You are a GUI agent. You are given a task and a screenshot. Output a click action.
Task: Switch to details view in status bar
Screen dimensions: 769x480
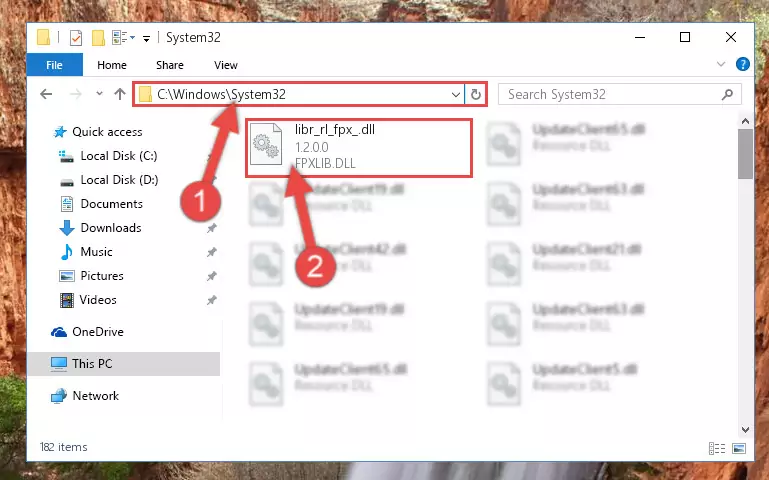tap(717, 448)
